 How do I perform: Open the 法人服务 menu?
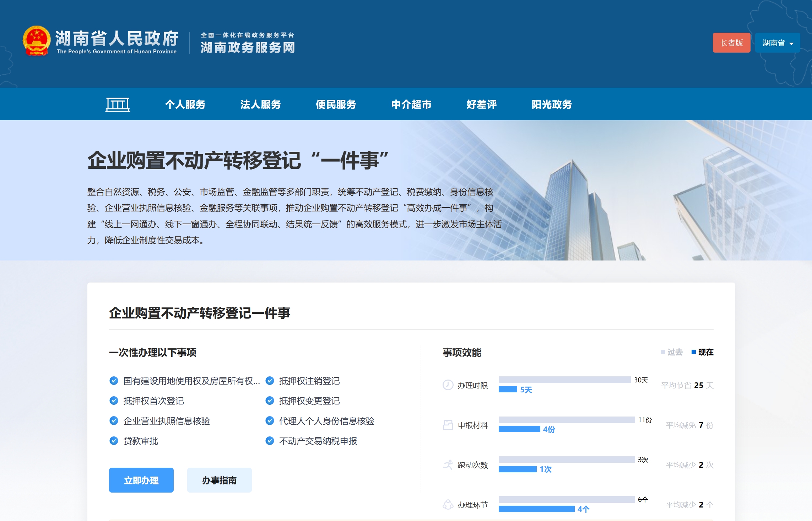pos(260,104)
